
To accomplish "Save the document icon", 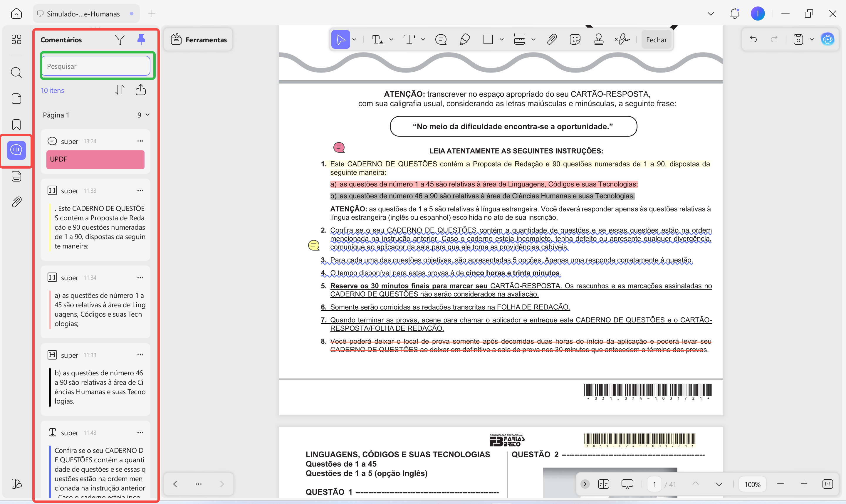I will [798, 39].
